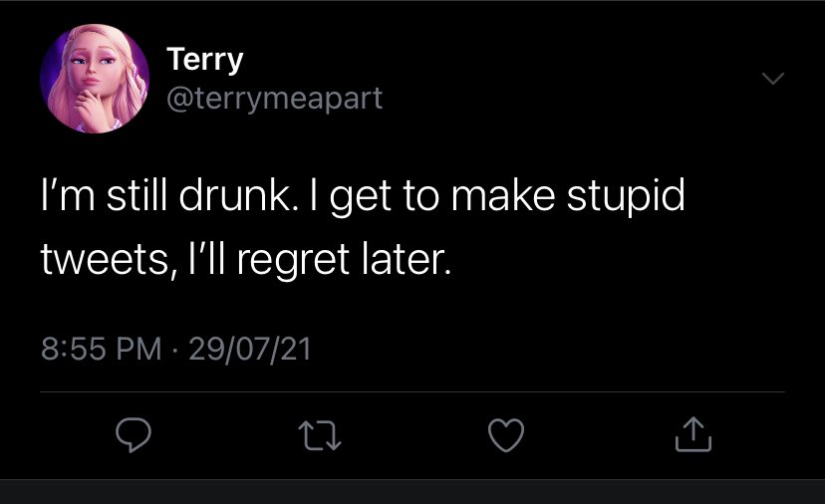Open Terry's profile picture
825x504 pixels.
(95, 79)
